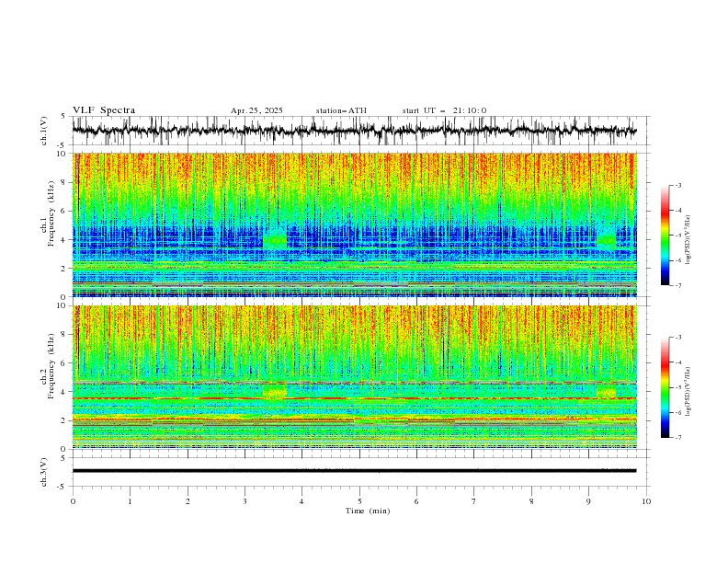Click the 'ch.1(V)' waveform axis label
Viewport: 728px width, 563px height.
44,131
